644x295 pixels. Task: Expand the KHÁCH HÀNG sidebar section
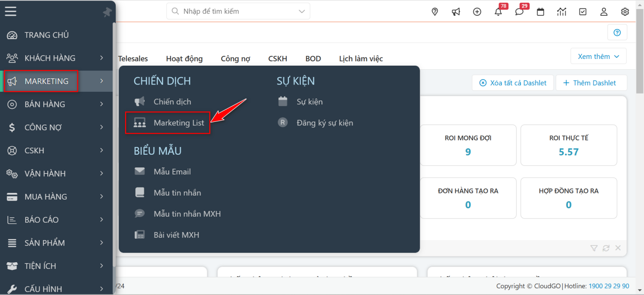[50, 58]
